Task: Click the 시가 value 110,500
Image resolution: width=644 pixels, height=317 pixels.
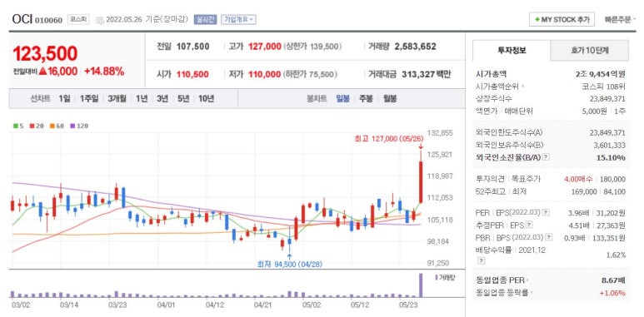Action: point(192,74)
